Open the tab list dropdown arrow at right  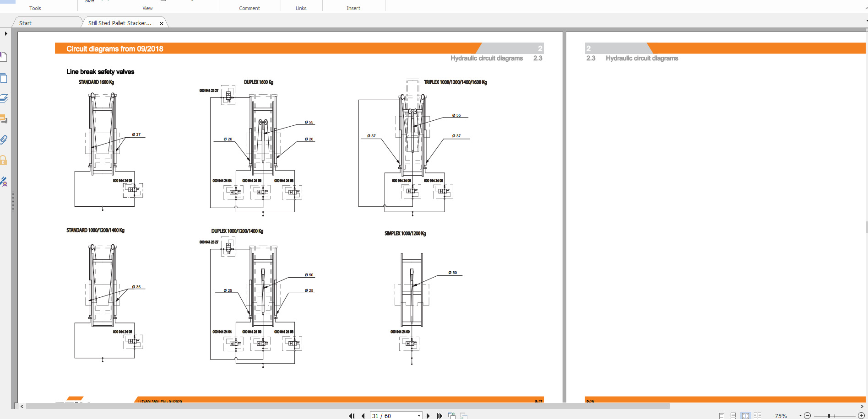[x=866, y=21]
